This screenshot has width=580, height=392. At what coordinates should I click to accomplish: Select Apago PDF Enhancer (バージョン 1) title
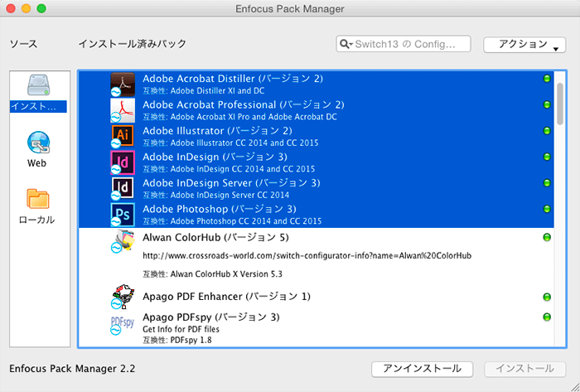226,297
